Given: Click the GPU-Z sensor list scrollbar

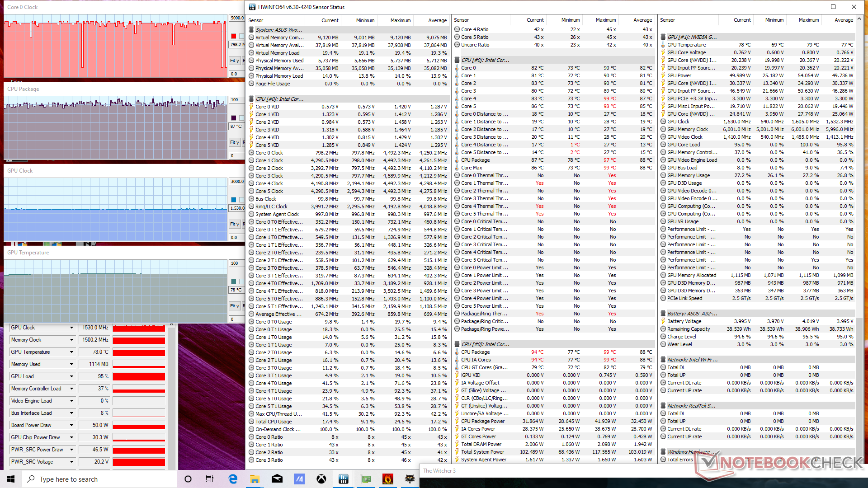Looking at the screenshot, I should 171,398.
